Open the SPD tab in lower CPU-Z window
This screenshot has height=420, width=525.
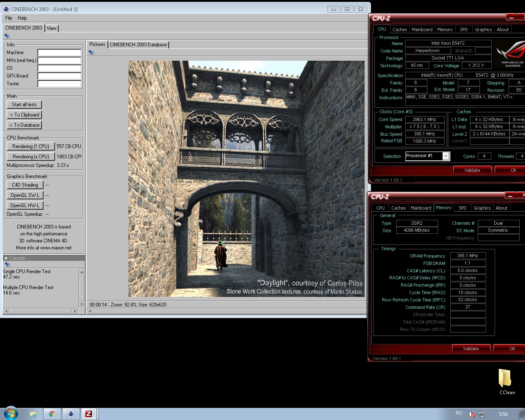tap(463, 208)
